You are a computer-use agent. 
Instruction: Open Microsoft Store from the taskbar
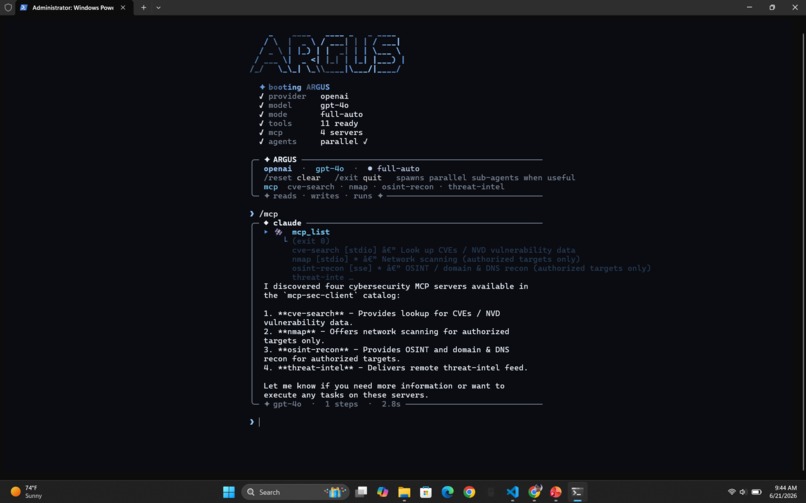pos(426,492)
